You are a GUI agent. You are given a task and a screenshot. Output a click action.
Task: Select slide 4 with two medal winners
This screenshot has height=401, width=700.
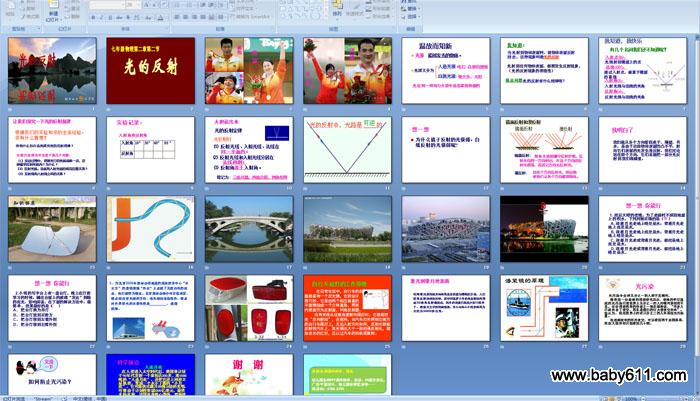pyautogui.click(x=347, y=71)
